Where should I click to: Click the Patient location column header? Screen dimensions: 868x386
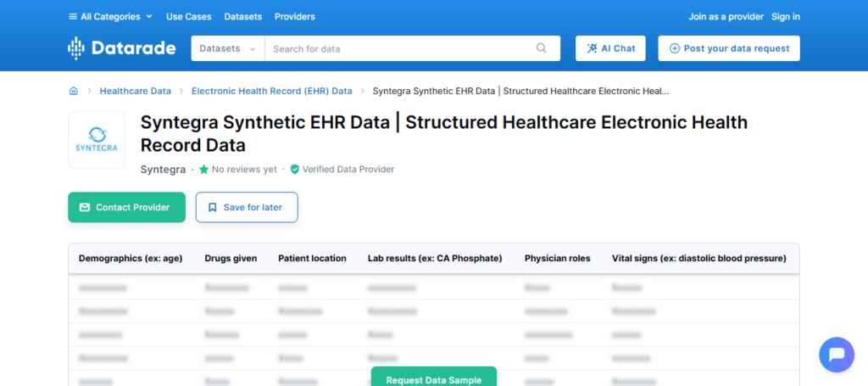[x=312, y=259]
